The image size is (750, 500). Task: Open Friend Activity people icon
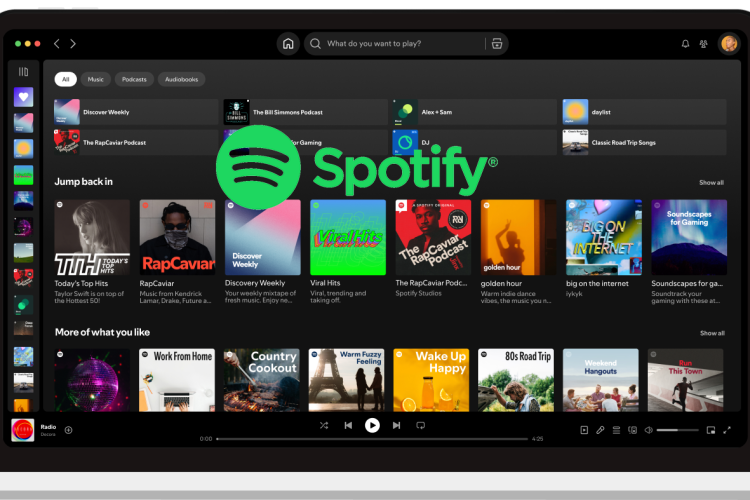[x=704, y=44]
